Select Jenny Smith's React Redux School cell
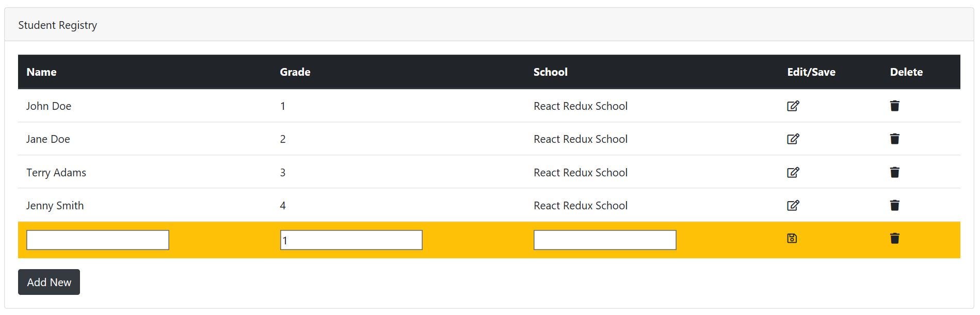The height and width of the screenshot is (315, 980). point(581,205)
